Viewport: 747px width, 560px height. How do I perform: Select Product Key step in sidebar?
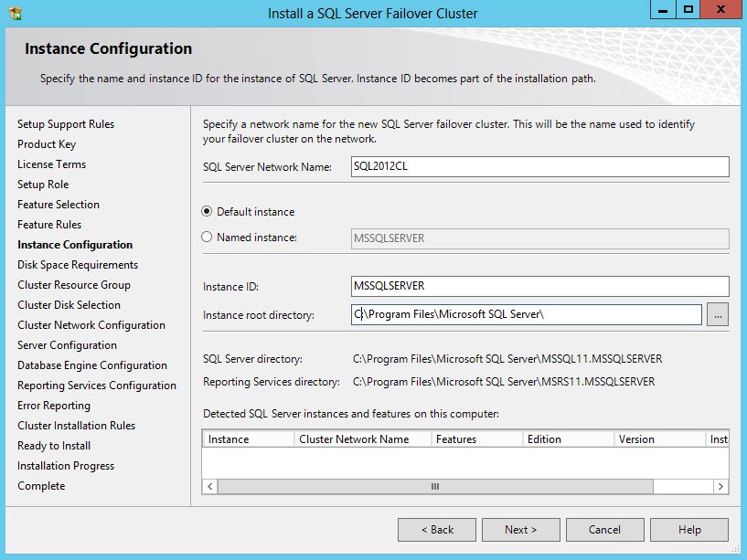coord(47,143)
